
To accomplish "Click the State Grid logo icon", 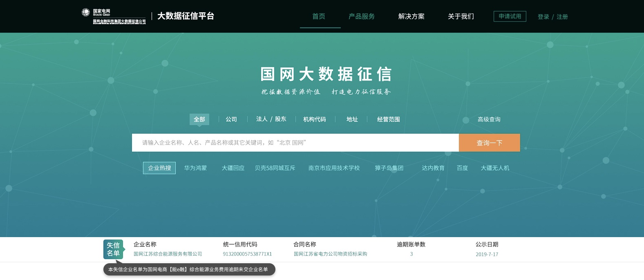I will [x=86, y=13].
